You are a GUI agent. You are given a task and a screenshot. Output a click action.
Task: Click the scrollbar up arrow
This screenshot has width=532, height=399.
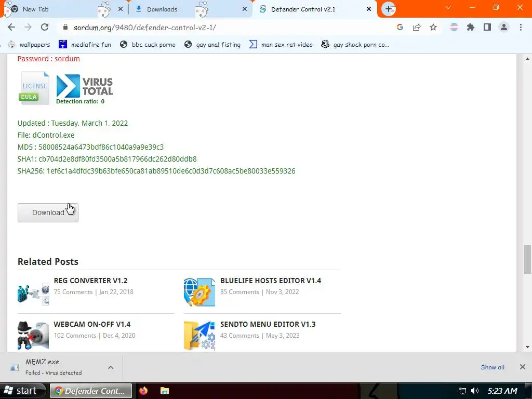(x=527, y=59)
